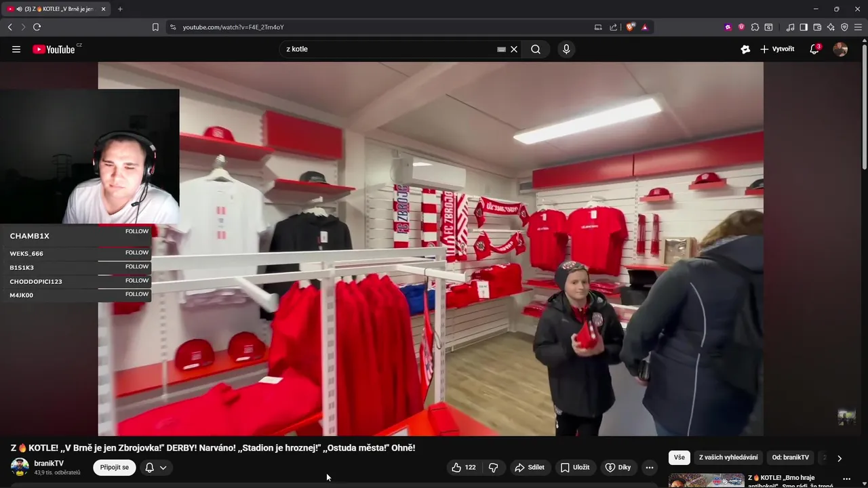Open the Extensions puzzle piece menu
868x488 pixels.
pyautogui.click(x=755, y=27)
